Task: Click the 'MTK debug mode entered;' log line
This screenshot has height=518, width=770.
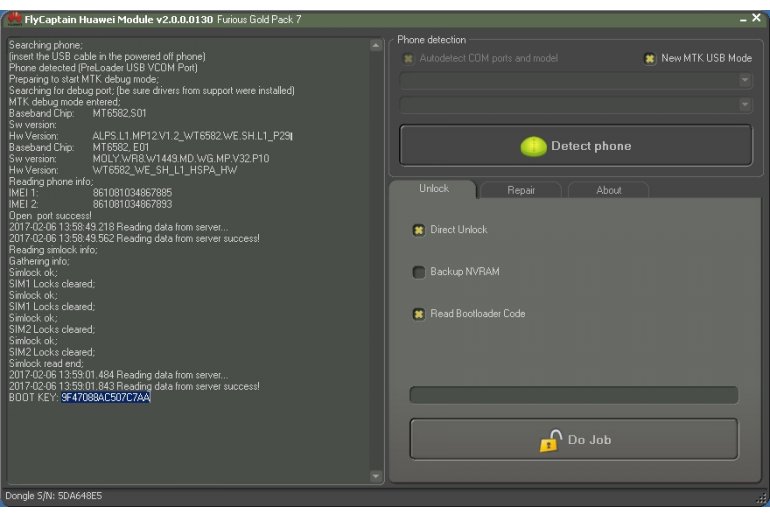Action: [64, 102]
